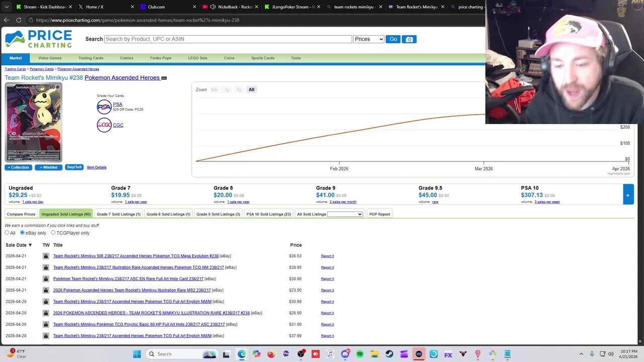Click the browser back arrow

7,20
